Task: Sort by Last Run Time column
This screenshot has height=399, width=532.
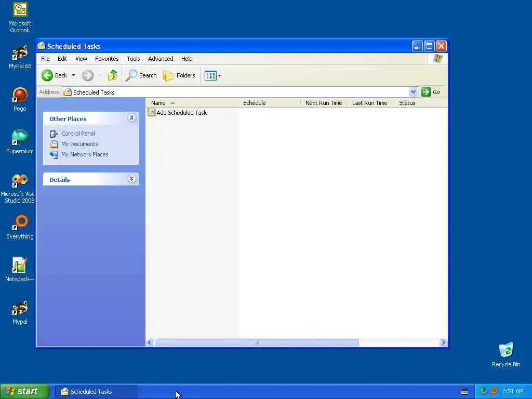Action: pos(370,103)
